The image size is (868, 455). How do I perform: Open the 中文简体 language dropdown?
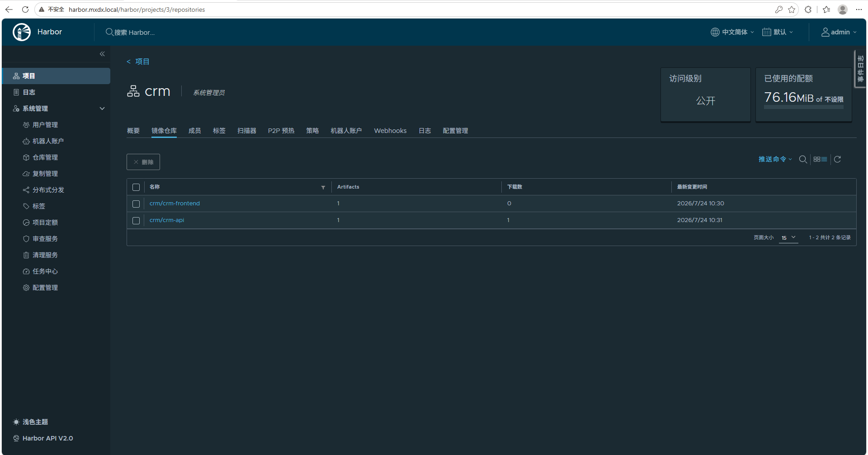pos(732,32)
